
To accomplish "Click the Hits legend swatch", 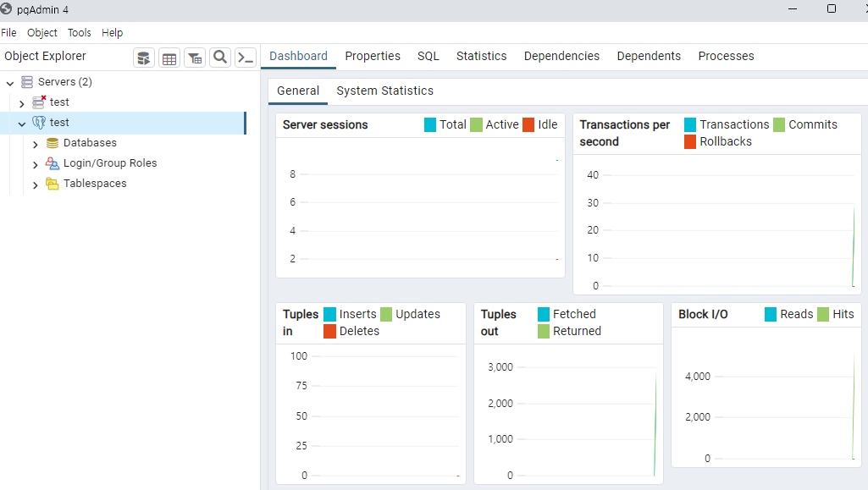I will tap(823, 315).
